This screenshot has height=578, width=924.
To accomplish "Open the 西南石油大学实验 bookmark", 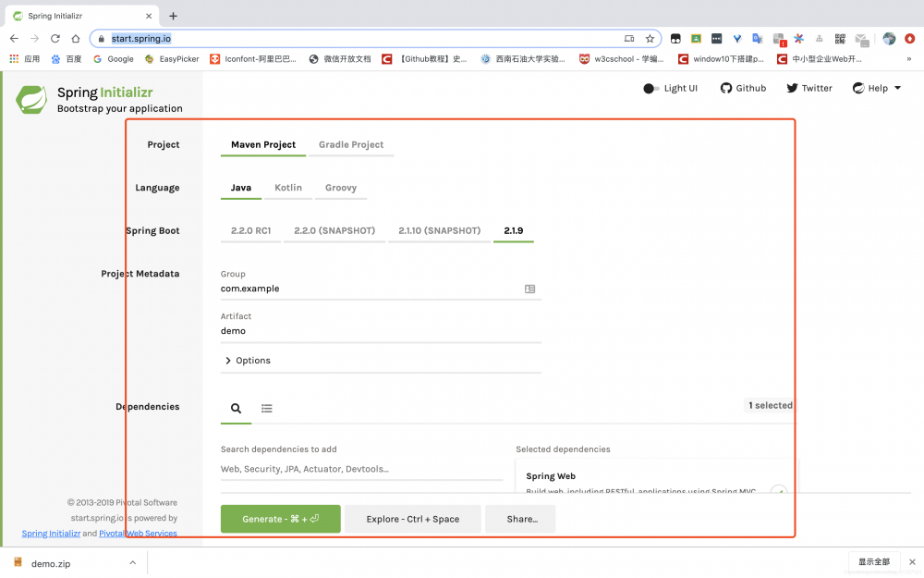I will click(523, 59).
